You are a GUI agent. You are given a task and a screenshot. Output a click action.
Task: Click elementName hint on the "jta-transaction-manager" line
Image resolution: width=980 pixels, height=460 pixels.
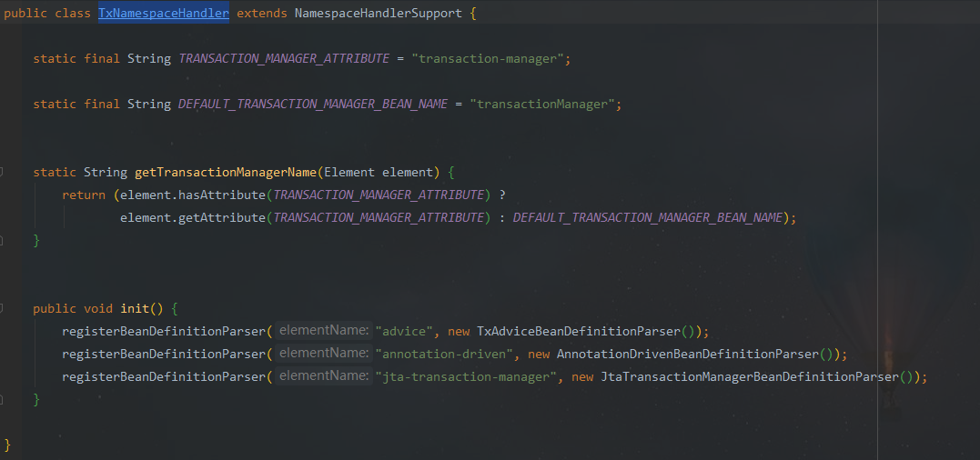(324, 377)
